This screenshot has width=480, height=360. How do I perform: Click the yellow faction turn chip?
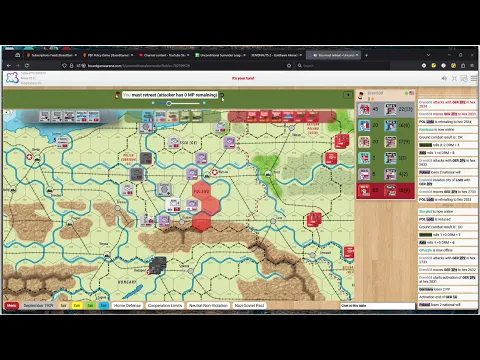pyautogui.click(x=77, y=305)
